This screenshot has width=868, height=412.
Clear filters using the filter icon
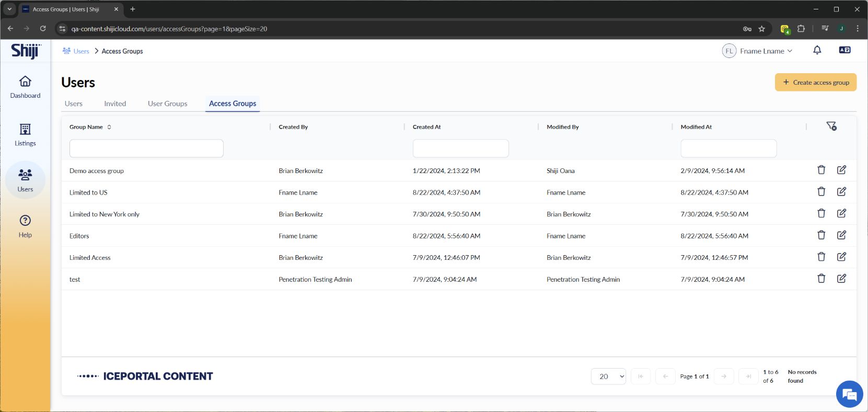point(831,126)
